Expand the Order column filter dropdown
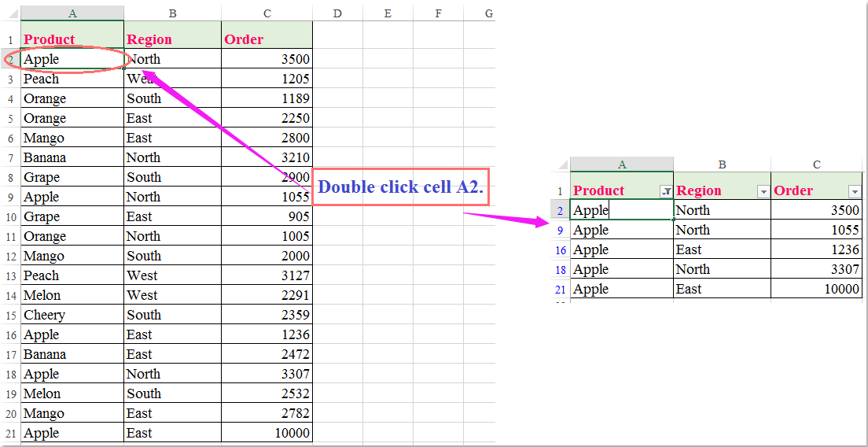 coord(855,191)
